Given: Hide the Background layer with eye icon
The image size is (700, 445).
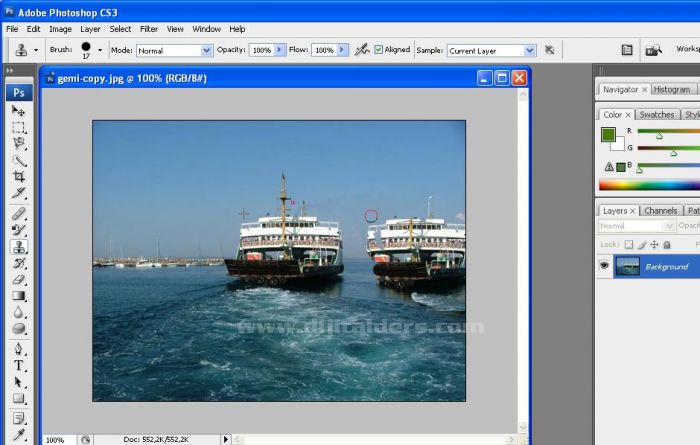Looking at the screenshot, I should click(x=604, y=266).
